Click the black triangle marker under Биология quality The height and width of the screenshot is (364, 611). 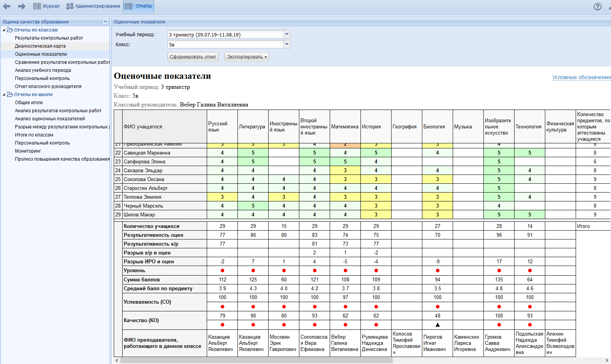pyautogui.click(x=437, y=325)
